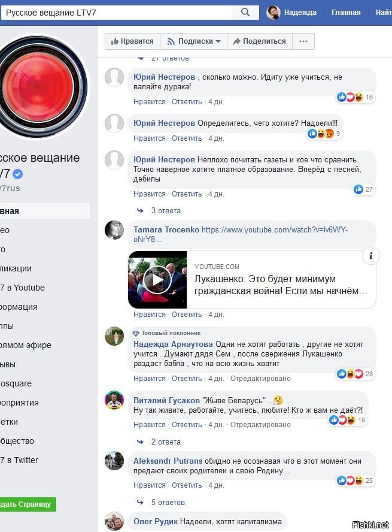Like Виталий Гусаков's comment
Screen dimensions: 392x532
click(x=150, y=424)
